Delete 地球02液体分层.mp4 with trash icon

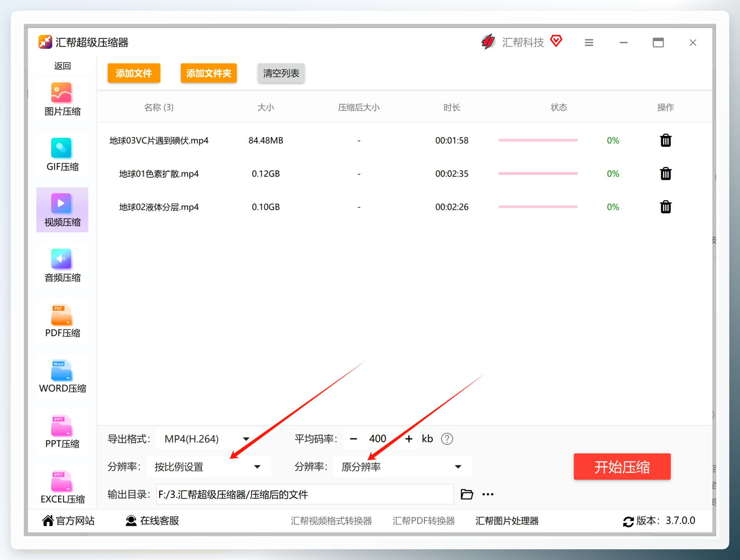click(666, 207)
